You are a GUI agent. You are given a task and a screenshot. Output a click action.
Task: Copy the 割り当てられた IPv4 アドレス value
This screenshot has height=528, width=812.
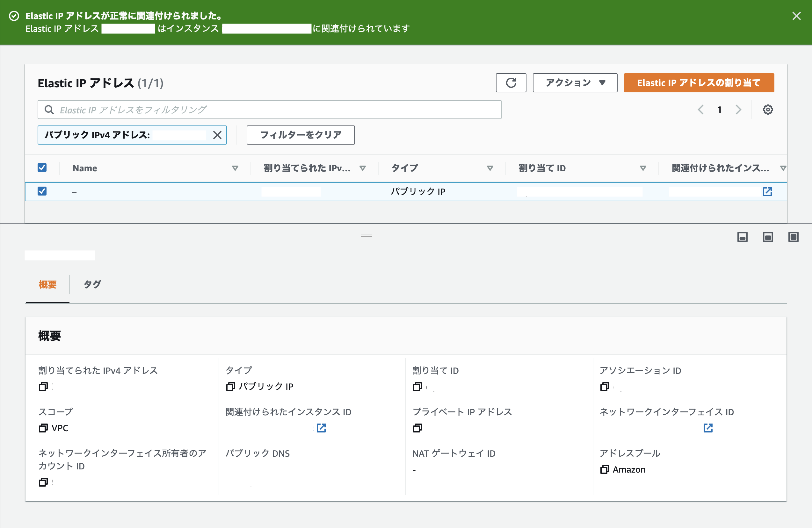(x=43, y=387)
